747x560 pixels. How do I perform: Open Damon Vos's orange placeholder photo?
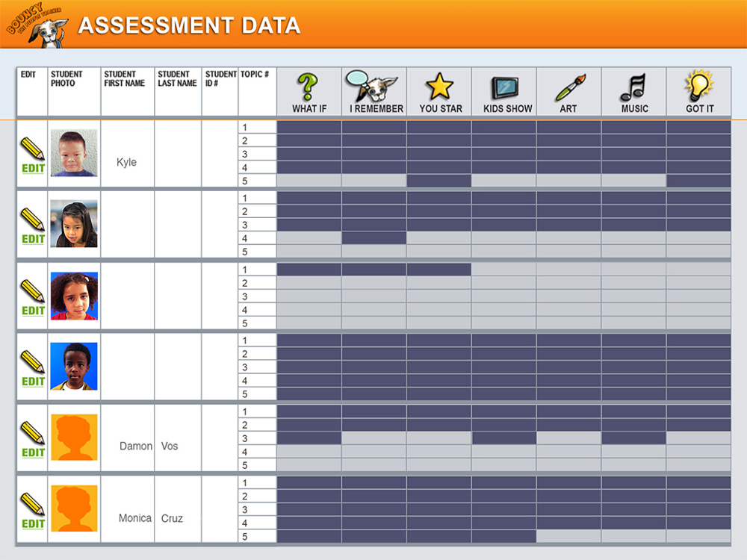point(74,437)
